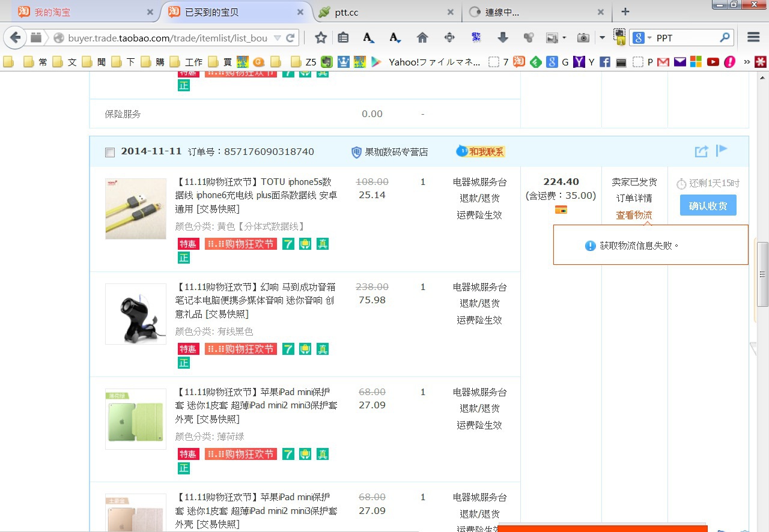The height and width of the screenshot is (532, 769).
Task: Click the 卖家已发货 status text
Action: [634, 181]
